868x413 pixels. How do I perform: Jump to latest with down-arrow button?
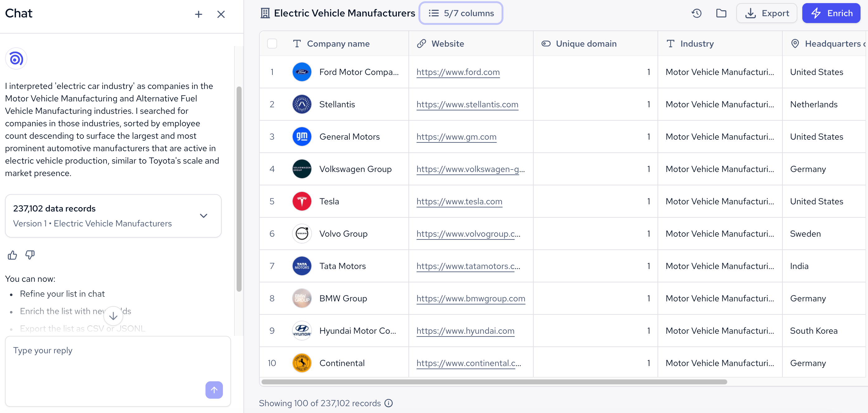point(113,316)
